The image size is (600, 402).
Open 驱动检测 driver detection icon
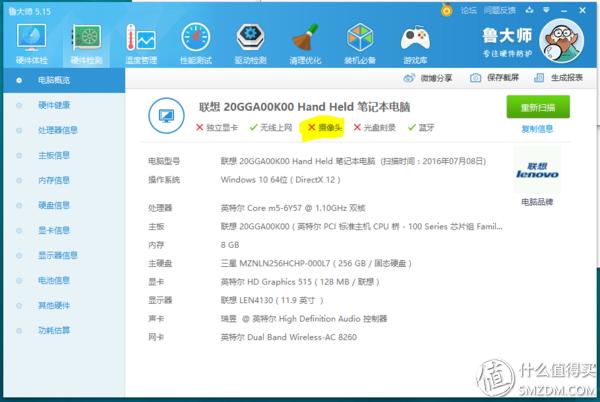(x=250, y=43)
